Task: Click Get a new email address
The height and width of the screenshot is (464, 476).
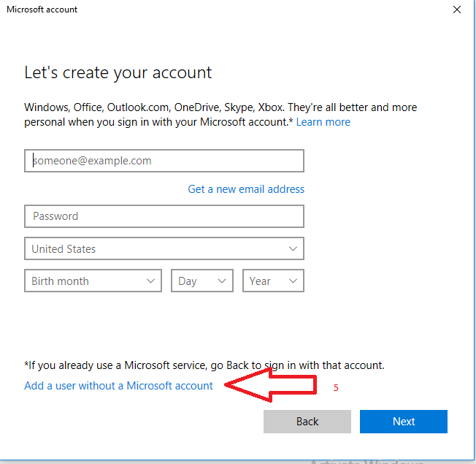Action: tap(246, 189)
